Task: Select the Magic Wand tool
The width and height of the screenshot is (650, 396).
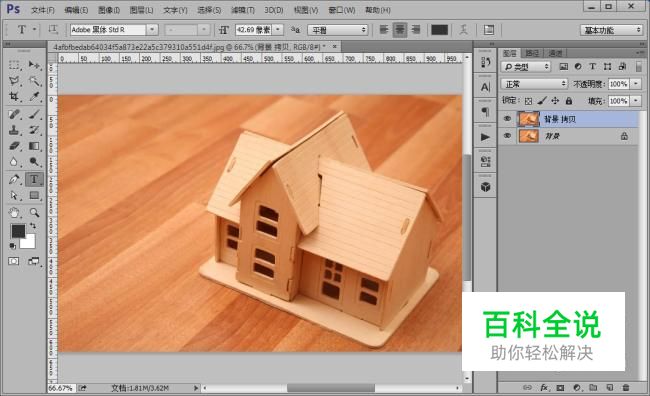Action: click(34, 81)
